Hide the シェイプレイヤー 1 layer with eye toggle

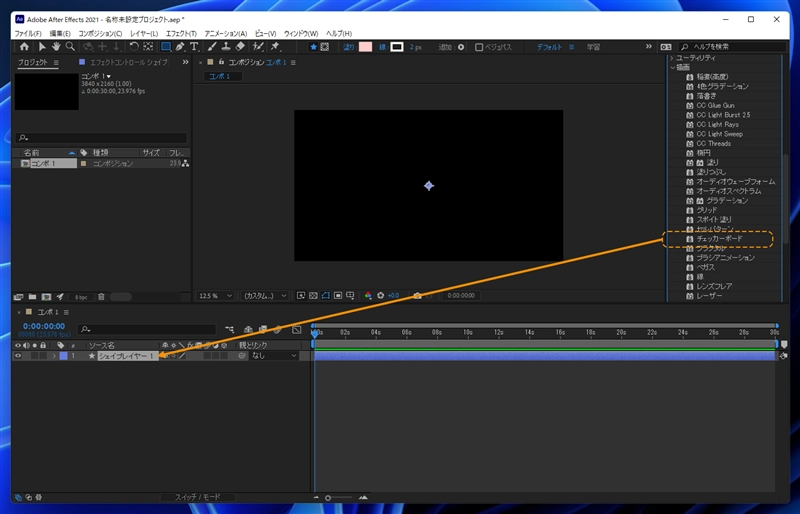click(18, 356)
